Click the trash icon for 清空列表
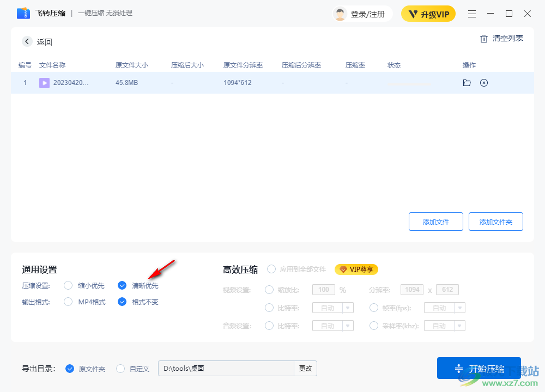545x392 pixels. (484, 39)
